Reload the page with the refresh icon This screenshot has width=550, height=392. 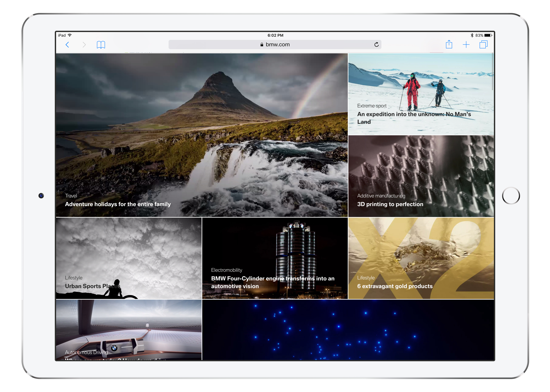click(376, 44)
